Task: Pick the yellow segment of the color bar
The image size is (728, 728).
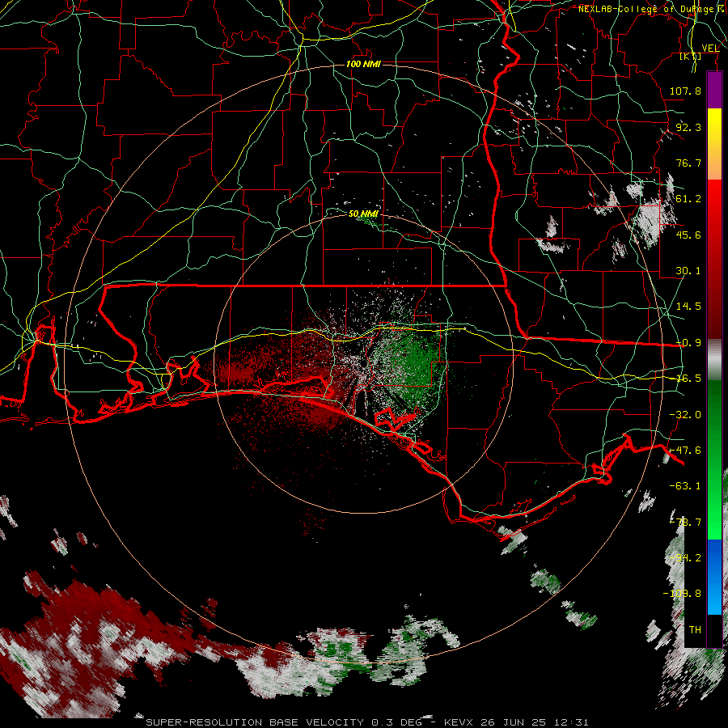Action: (x=714, y=125)
